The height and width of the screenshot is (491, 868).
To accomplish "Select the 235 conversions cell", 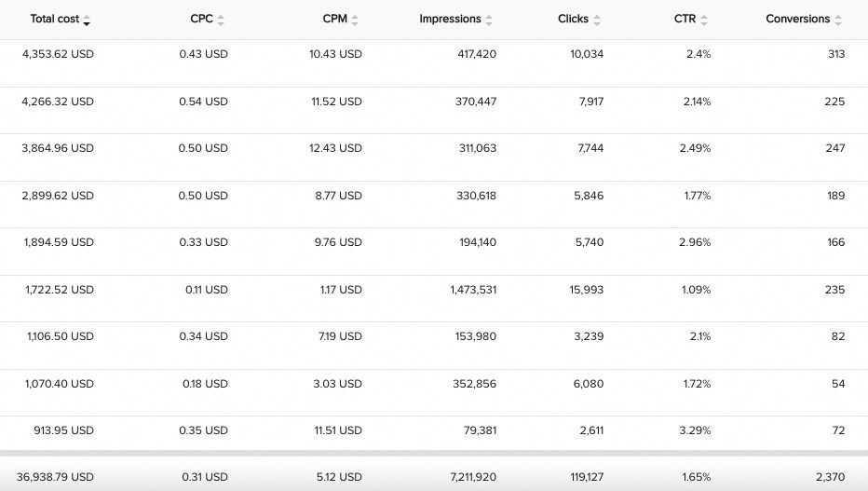I will tap(834, 290).
